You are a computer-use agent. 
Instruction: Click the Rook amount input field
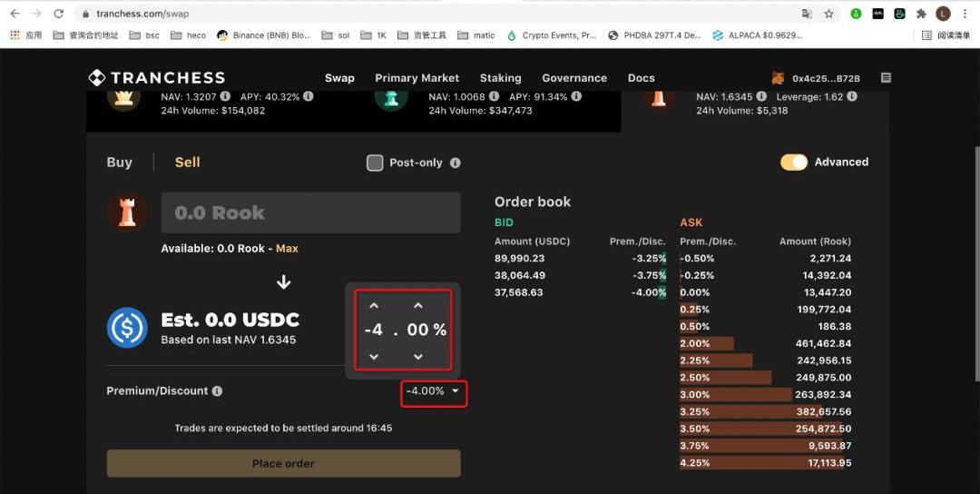click(x=310, y=213)
